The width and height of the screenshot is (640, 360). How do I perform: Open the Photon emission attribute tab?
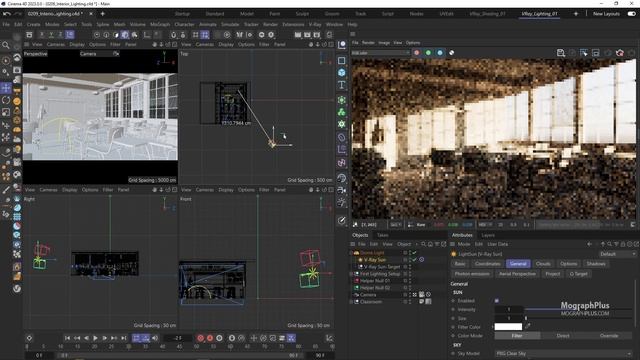point(472,274)
